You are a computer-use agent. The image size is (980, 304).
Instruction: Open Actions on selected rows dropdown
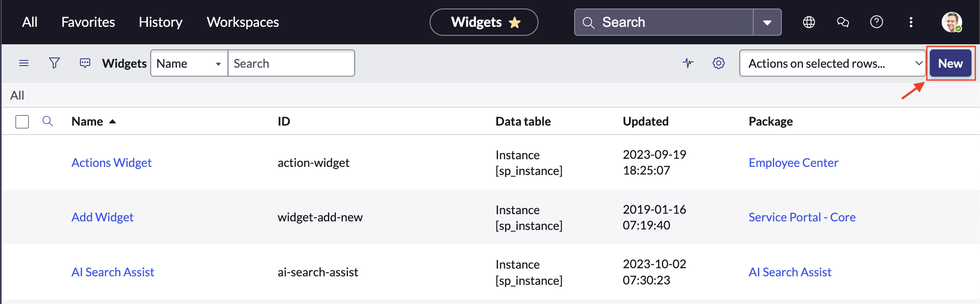tap(832, 63)
